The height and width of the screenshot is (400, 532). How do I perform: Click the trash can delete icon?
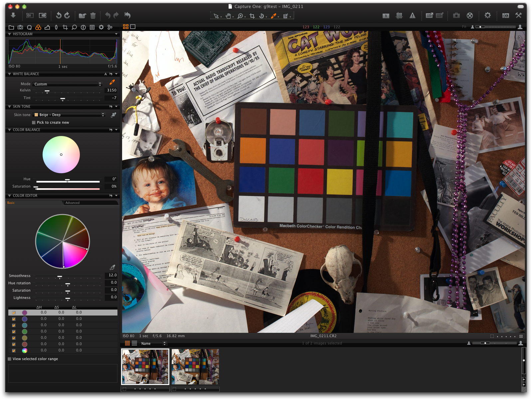pyautogui.click(x=93, y=15)
